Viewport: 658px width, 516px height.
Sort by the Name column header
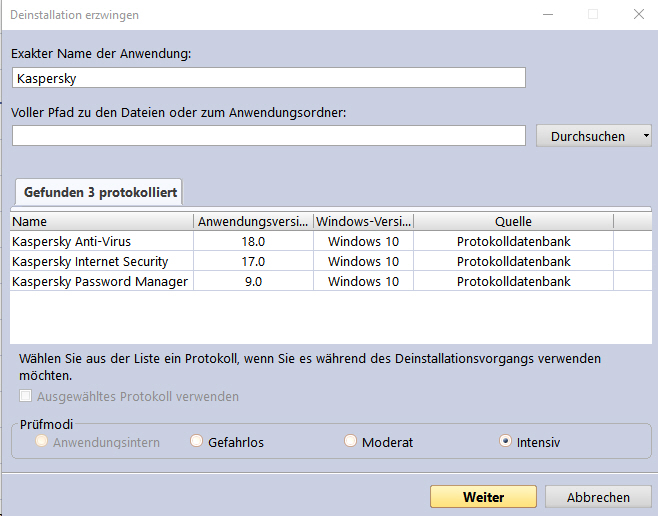point(102,221)
